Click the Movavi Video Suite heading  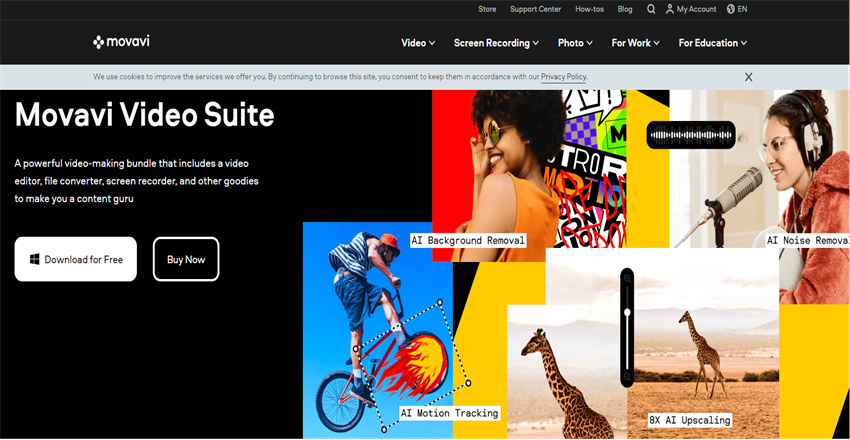pos(144,115)
